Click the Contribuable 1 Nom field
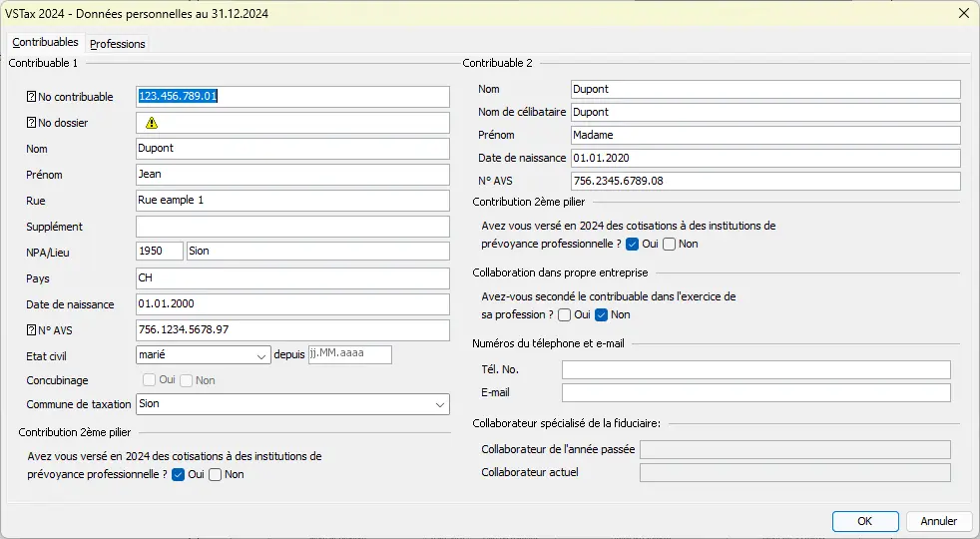 [x=292, y=148]
